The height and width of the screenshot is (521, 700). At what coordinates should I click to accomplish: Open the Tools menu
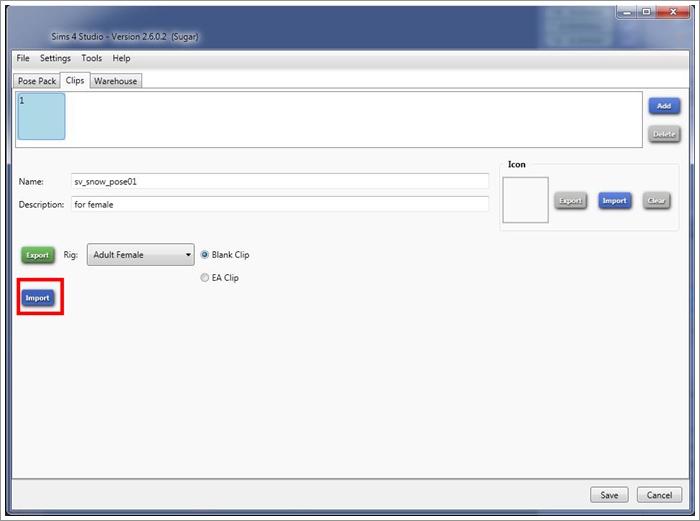(x=92, y=59)
